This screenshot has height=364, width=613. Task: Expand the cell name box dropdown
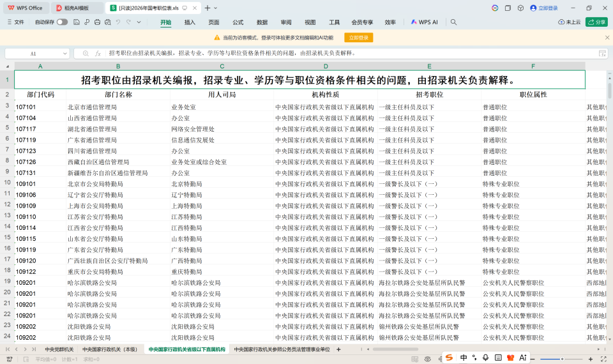[64, 54]
